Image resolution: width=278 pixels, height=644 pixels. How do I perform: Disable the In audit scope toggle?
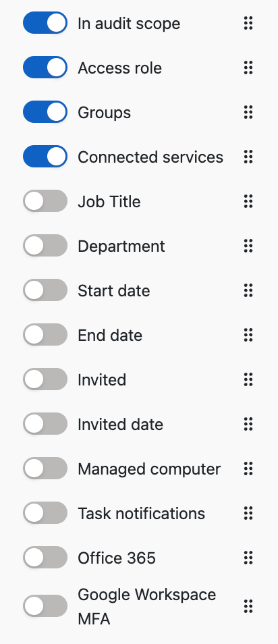[x=45, y=23]
